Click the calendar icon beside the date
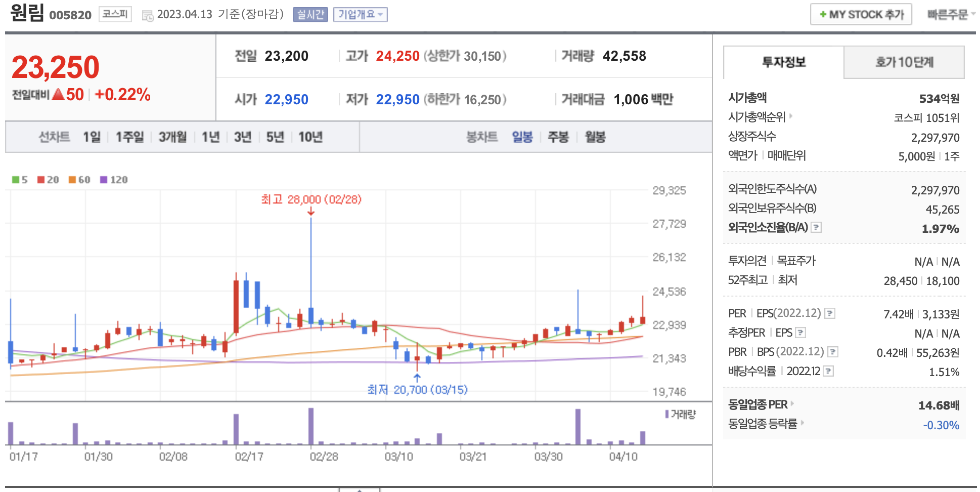The image size is (980, 492). [148, 16]
